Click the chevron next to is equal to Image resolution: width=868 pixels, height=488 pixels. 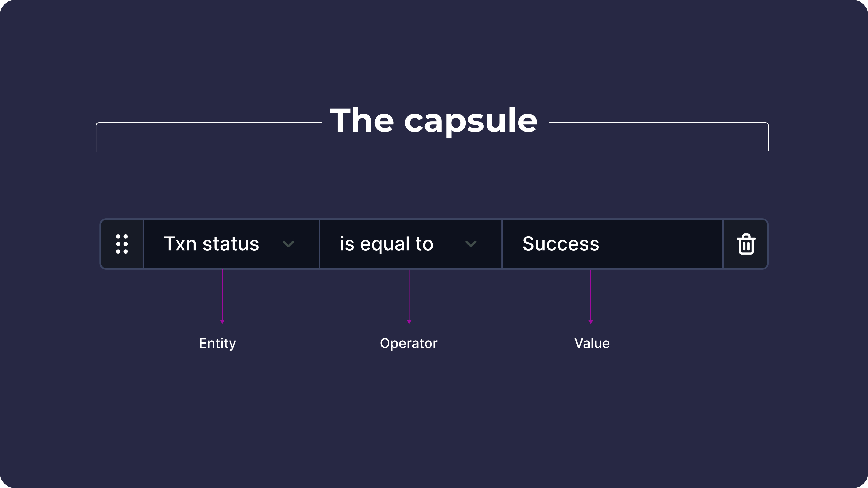[470, 244]
